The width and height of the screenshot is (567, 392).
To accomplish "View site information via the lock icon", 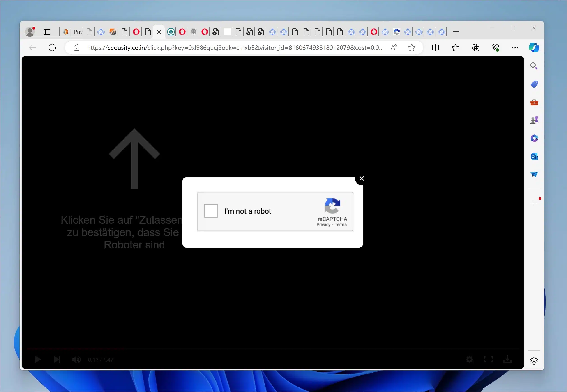I will point(77,47).
